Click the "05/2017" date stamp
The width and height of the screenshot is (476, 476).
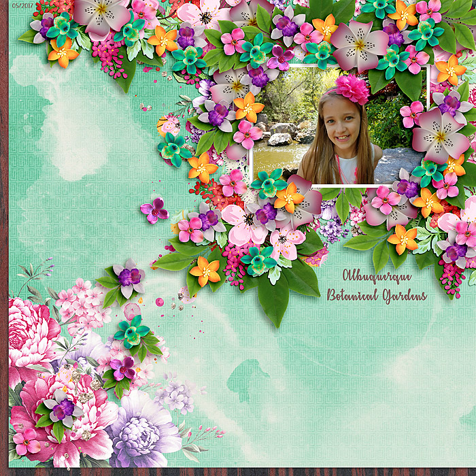[22, 5]
